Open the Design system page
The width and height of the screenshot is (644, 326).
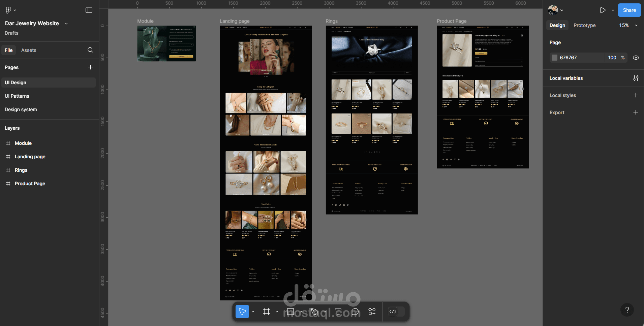pyautogui.click(x=48, y=109)
